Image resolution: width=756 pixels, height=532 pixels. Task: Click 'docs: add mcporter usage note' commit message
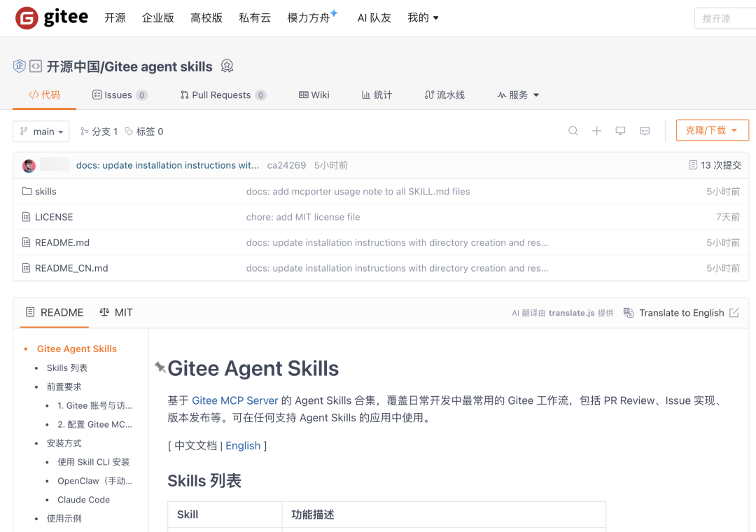pyautogui.click(x=358, y=192)
